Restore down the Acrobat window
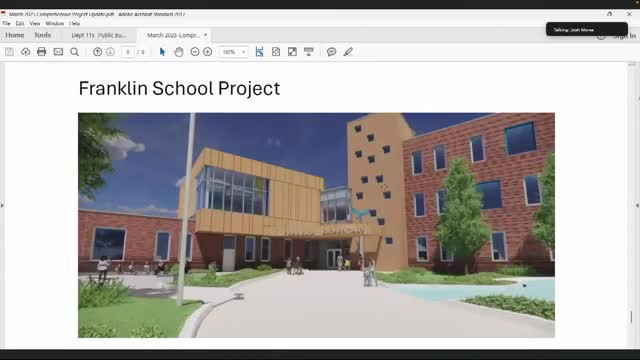 pyautogui.click(x=609, y=14)
